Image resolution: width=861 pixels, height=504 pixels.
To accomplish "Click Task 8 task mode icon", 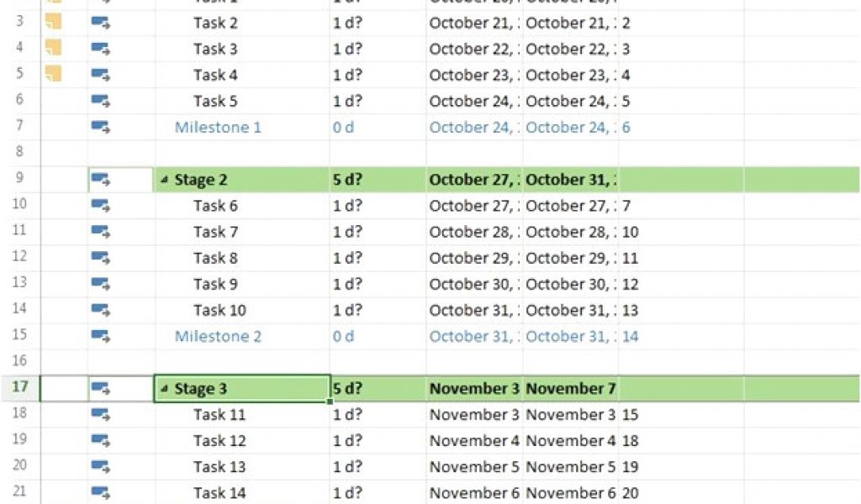I will [101, 258].
